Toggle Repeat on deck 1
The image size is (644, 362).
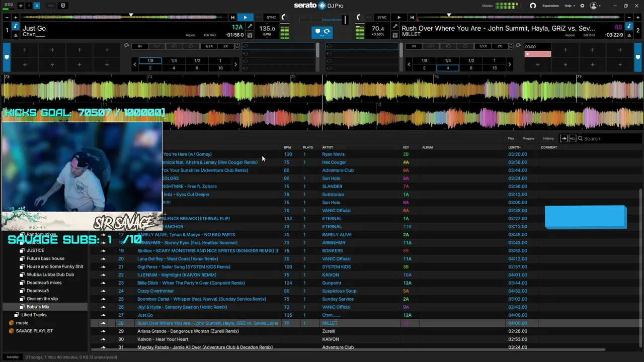coord(190,35)
